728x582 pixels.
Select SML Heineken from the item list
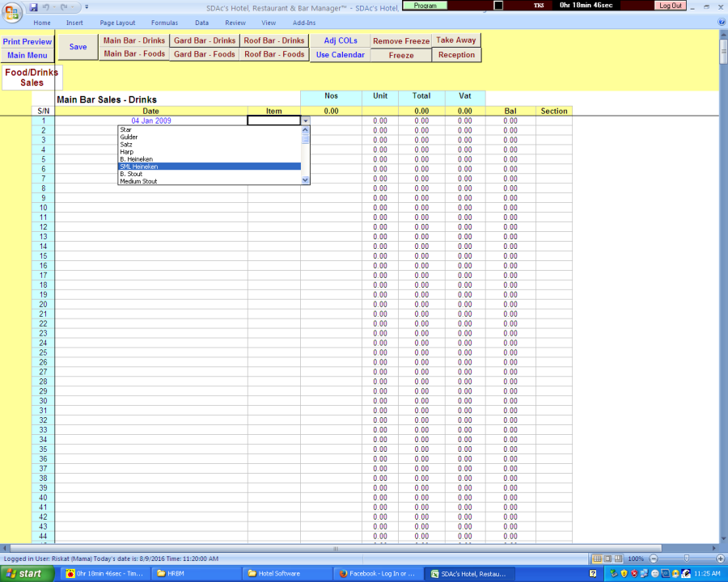pos(210,167)
